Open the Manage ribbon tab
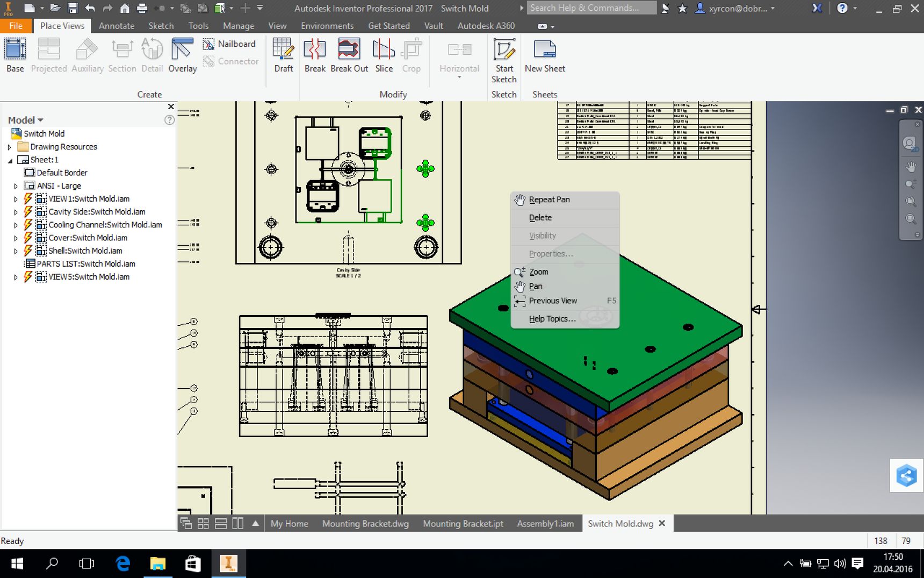Image resolution: width=924 pixels, height=578 pixels. point(239,26)
